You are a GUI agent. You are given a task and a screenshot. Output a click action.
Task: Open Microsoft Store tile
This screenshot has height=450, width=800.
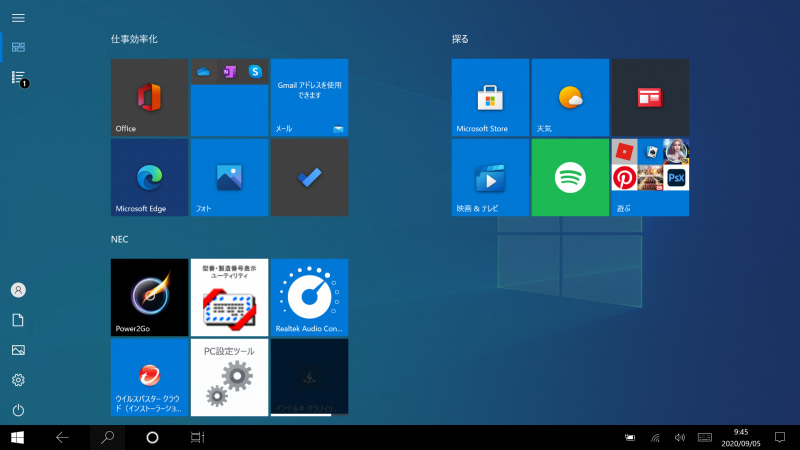pos(490,97)
